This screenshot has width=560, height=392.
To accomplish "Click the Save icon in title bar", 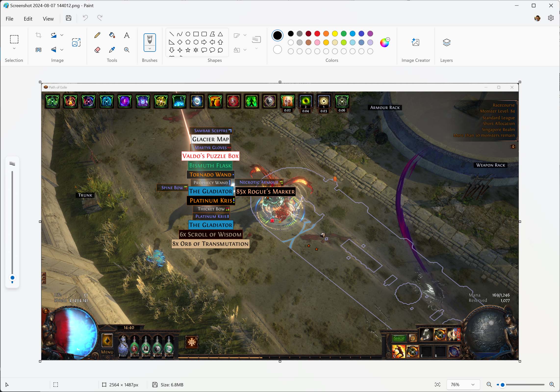I will [69, 18].
